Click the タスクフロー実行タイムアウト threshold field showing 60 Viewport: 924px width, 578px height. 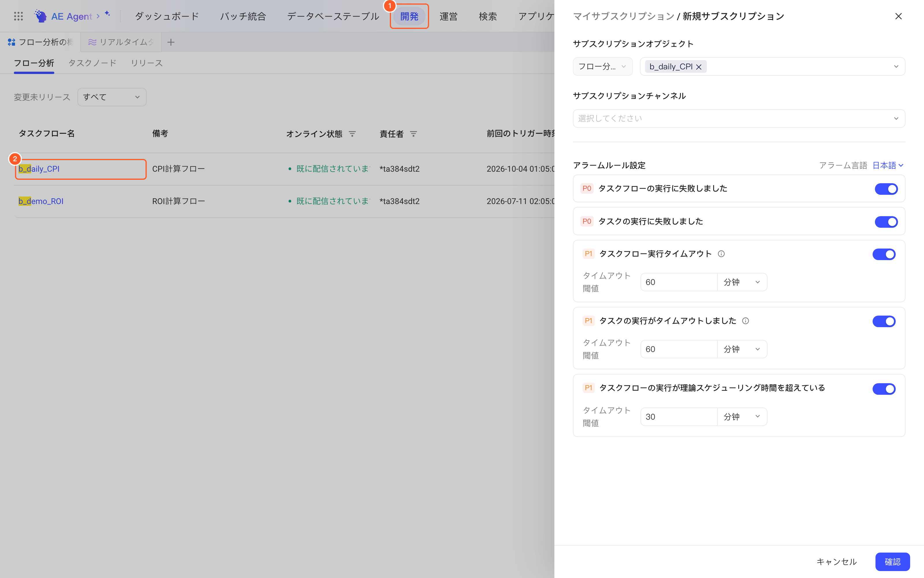[x=679, y=282]
